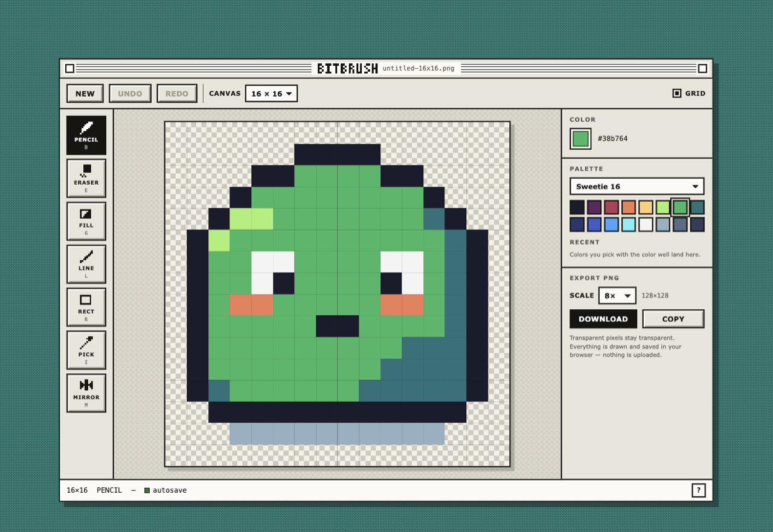The image size is (773, 532).
Task: Select the Fill bucket tool
Action: (x=86, y=221)
